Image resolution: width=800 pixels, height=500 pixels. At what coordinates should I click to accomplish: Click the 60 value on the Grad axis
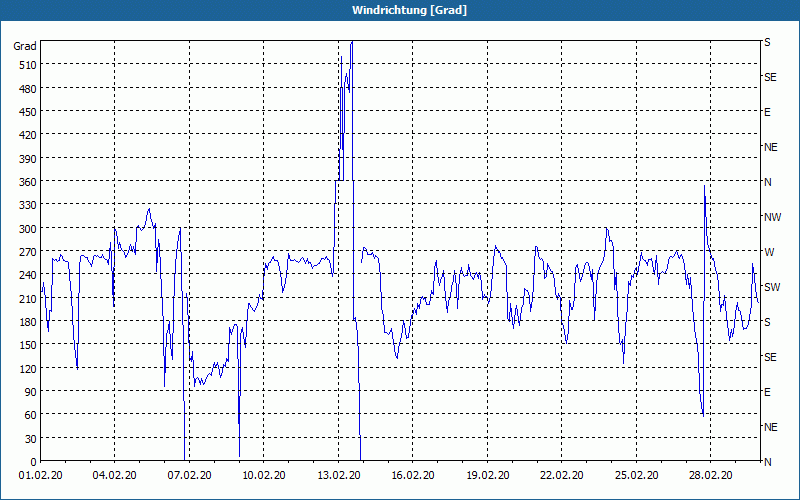(x=31, y=415)
